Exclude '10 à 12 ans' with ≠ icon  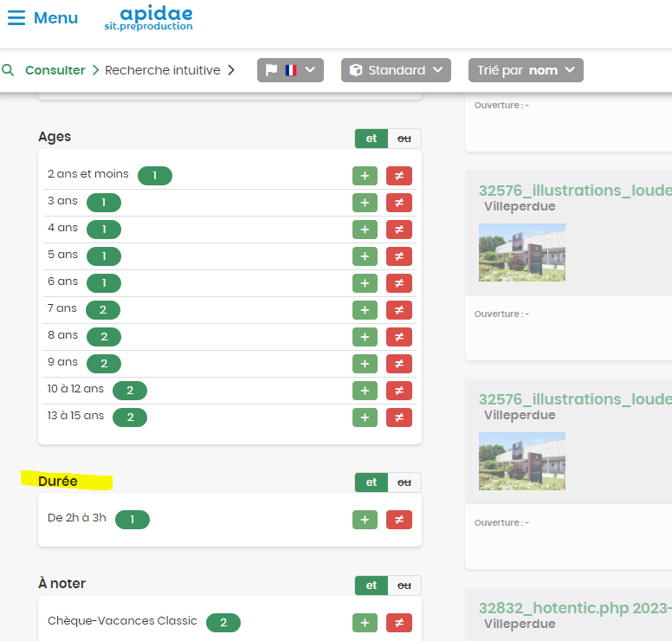(399, 391)
